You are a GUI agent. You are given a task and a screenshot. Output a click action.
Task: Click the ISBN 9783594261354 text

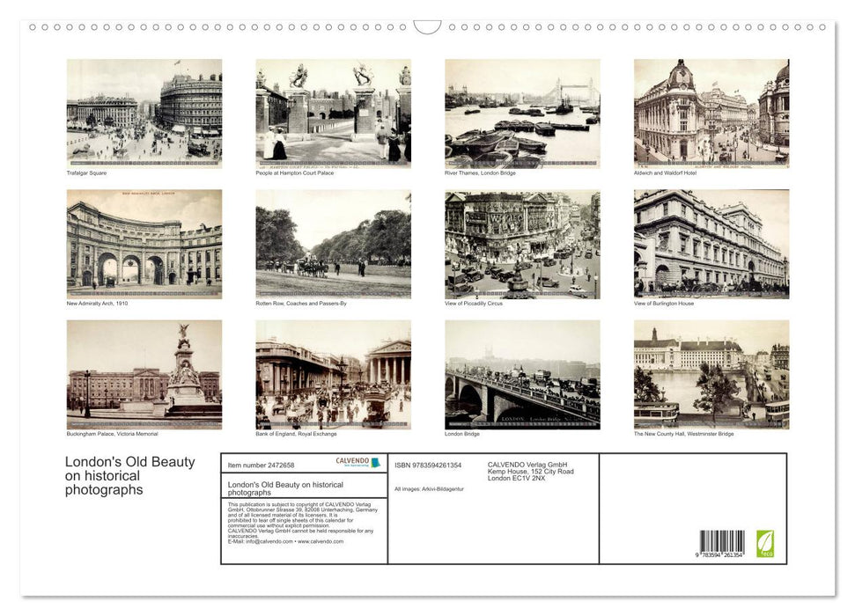(428, 465)
